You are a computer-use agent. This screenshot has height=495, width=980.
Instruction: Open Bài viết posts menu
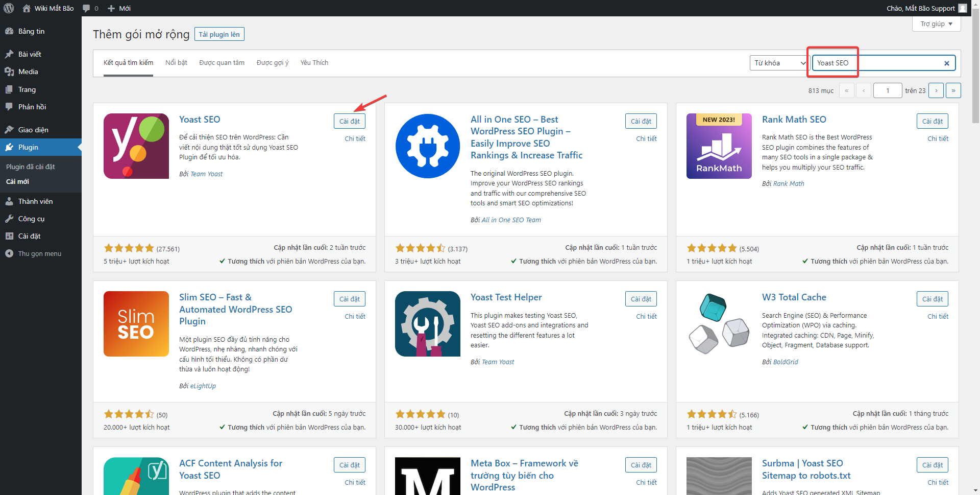[41, 54]
